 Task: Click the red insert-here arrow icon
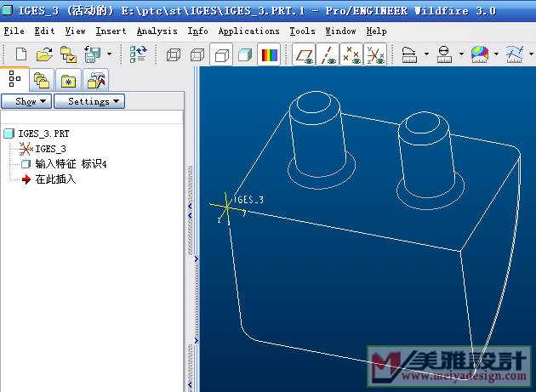coord(26,179)
